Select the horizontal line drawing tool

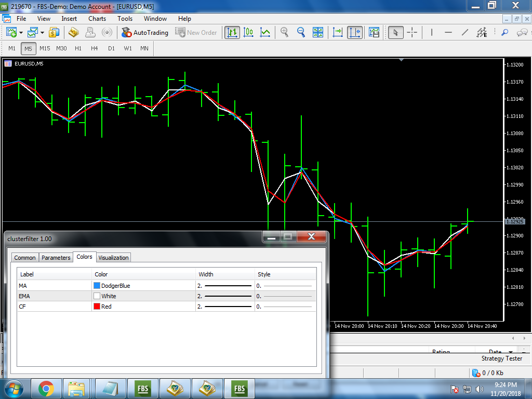pos(448,33)
